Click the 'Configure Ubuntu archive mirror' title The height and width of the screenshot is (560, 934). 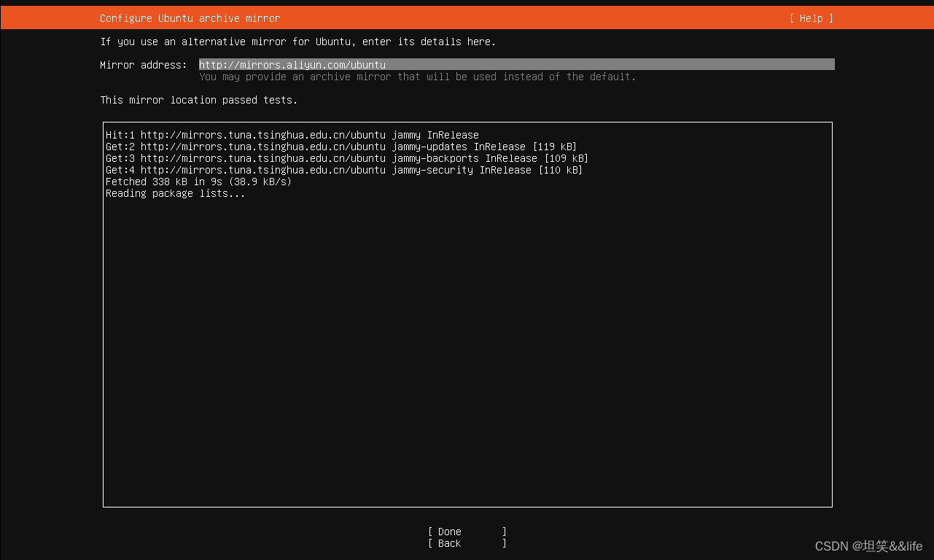click(x=190, y=18)
